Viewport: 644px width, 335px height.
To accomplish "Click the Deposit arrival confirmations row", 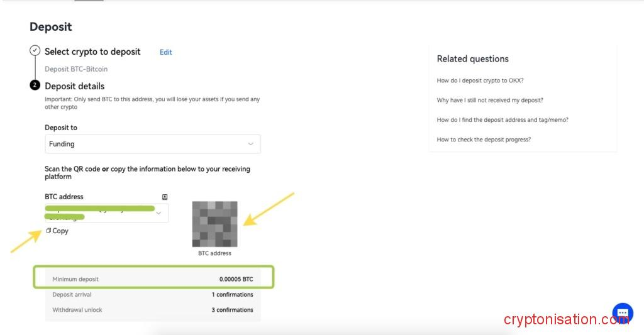I will click(153, 294).
